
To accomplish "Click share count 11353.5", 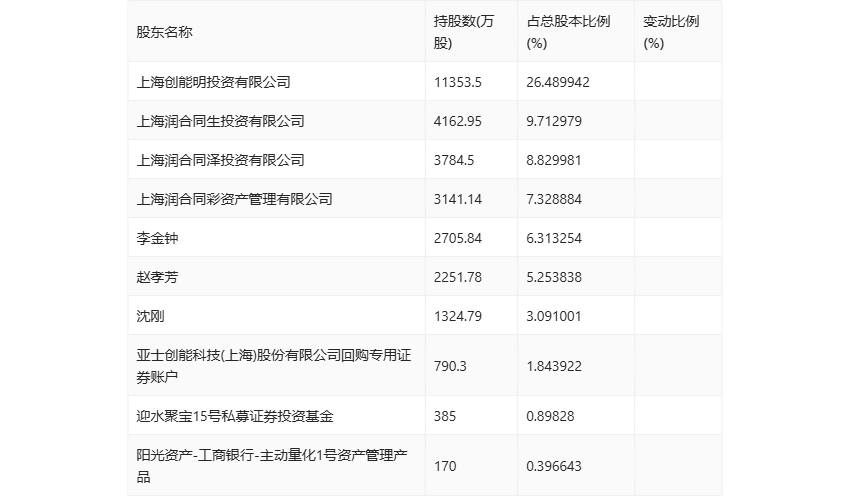I will click(458, 82).
